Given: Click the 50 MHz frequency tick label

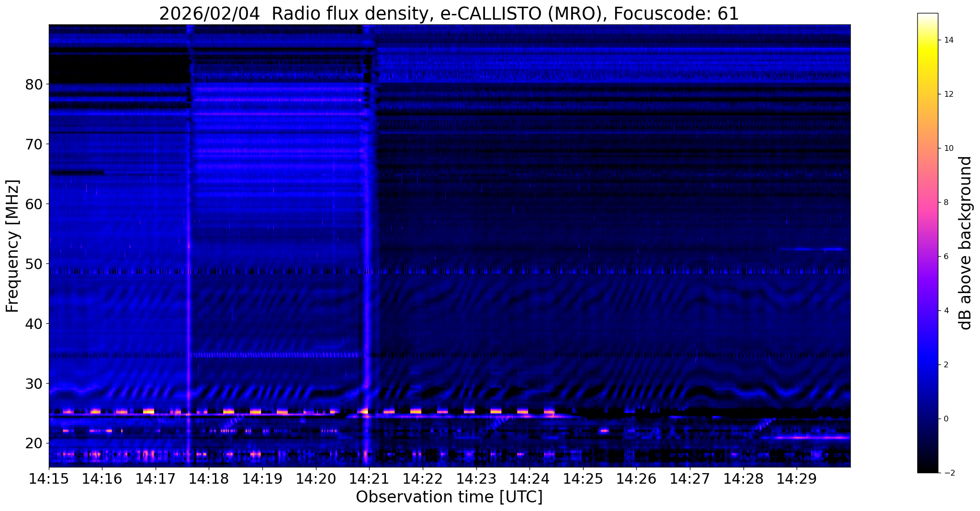Looking at the screenshot, I should [33, 264].
